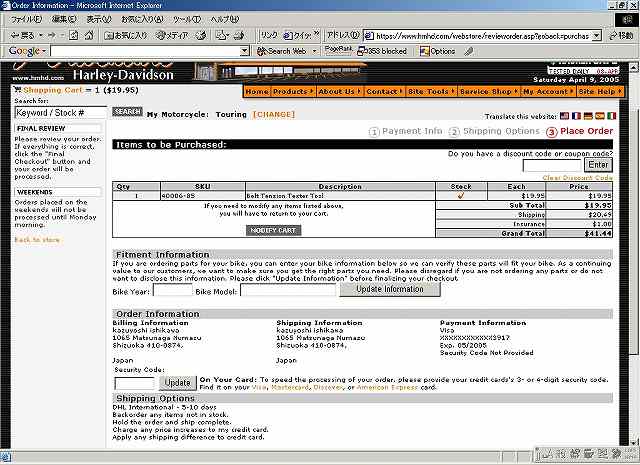Expand the Google search box dropdown
The width and height of the screenshot is (640, 465).
pyautogui.click(x=245, y=51)
